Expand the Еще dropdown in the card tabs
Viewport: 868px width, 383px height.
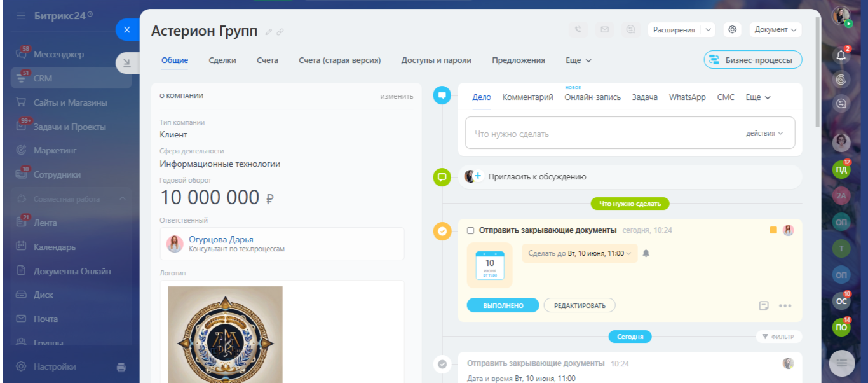point(578,60)
